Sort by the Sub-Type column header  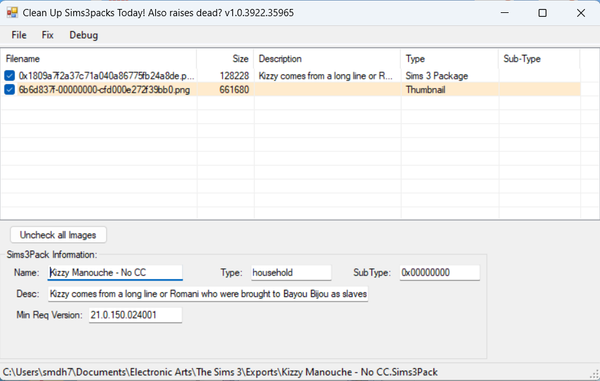[540, 59]
